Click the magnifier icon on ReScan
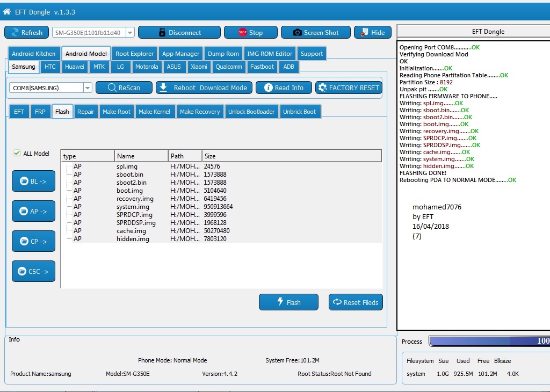This screenshot has height=392, width=550. 112,88
